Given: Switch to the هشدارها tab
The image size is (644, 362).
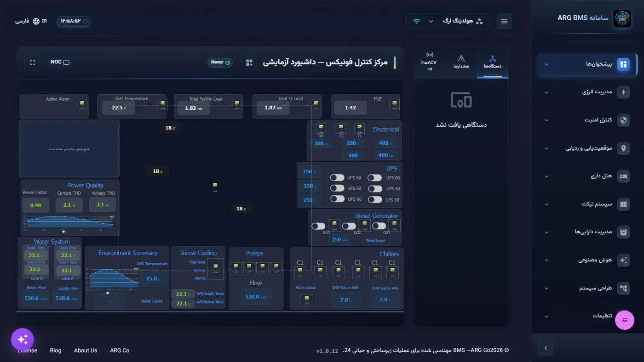Looking at the screenshot, I should coord(461,62).
